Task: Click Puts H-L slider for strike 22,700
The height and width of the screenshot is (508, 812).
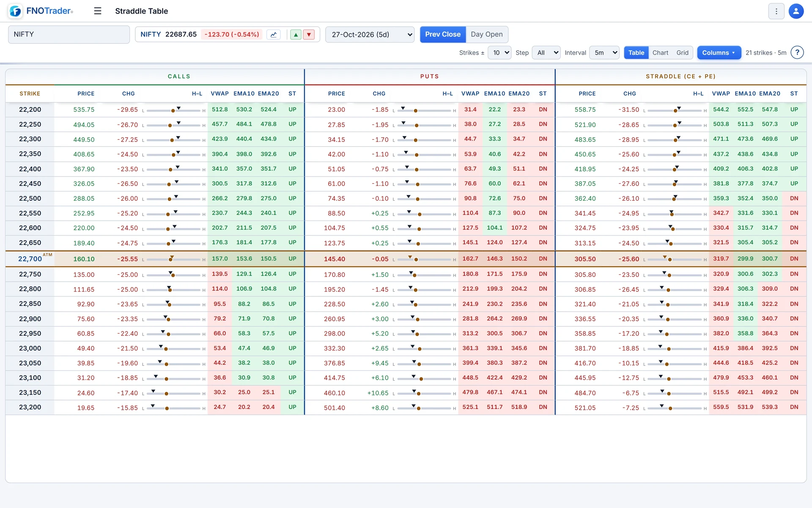Action: tap(424, 259)
